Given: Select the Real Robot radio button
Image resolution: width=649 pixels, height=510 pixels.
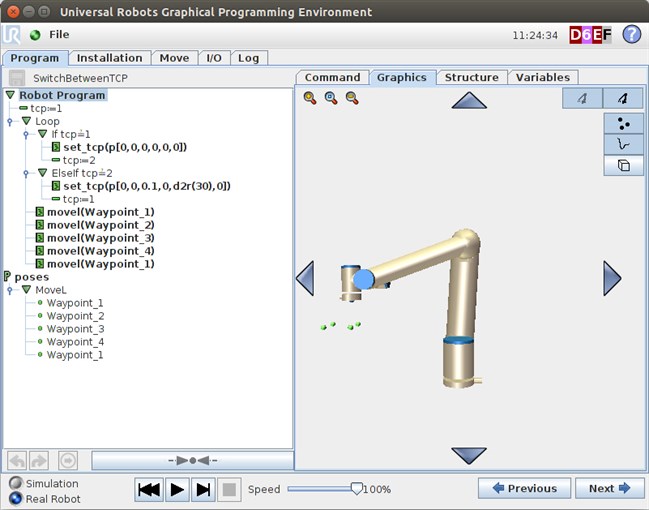Looking at the screenshot, I should click(15, 499).
